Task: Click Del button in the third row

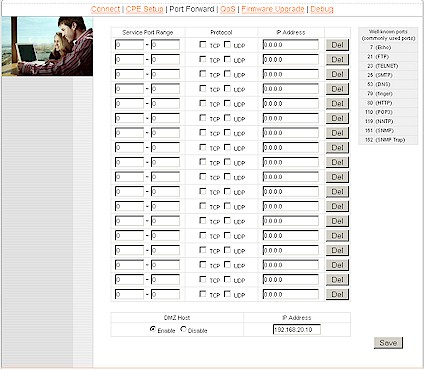Action: click(x=337, y=74)
